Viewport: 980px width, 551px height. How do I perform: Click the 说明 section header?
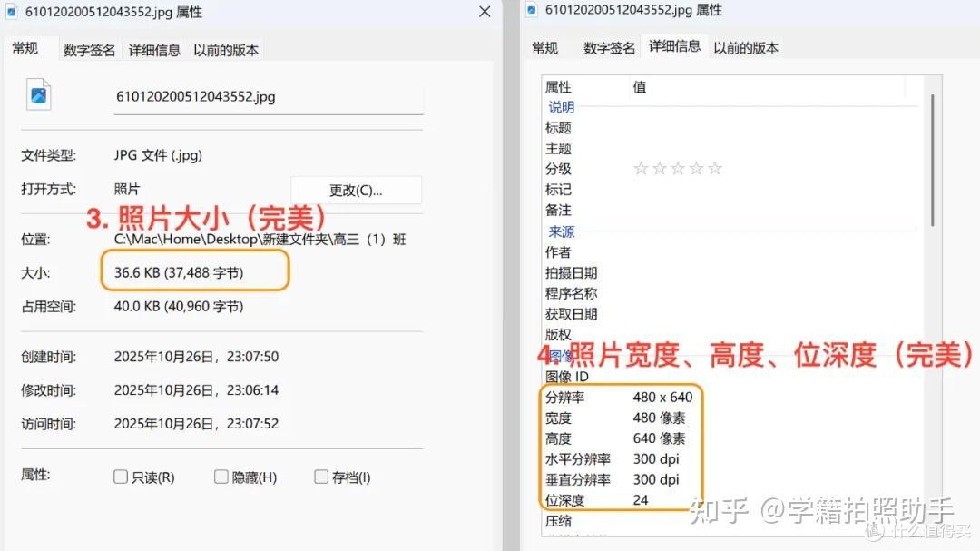[x=561, y=108]
